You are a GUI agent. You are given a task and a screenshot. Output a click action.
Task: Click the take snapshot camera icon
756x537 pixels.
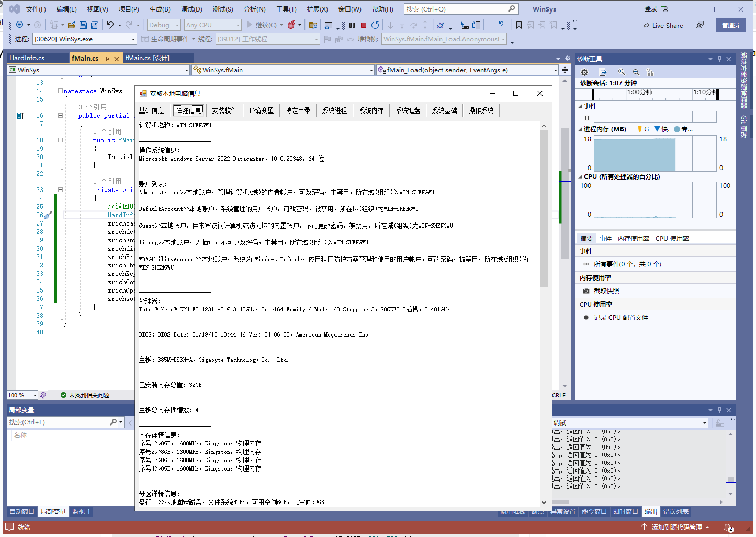click(x=586, y=291)
